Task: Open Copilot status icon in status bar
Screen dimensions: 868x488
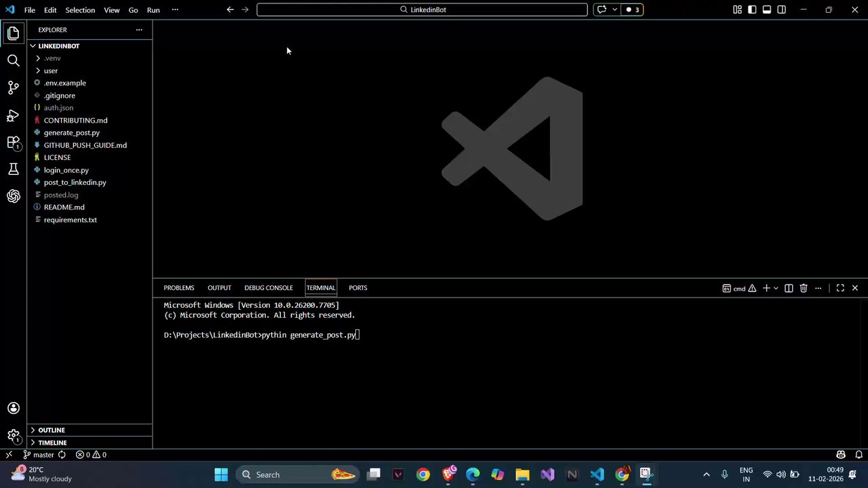Action: click(841, 455)
